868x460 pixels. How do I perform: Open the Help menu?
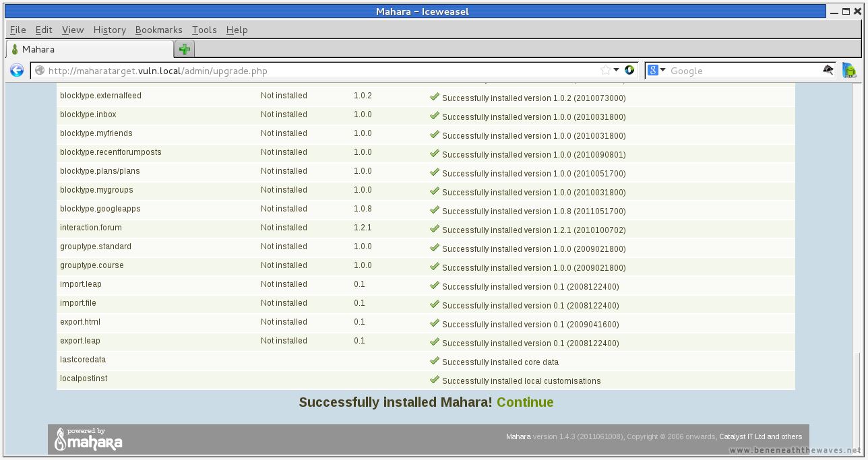tap(237, 30)
